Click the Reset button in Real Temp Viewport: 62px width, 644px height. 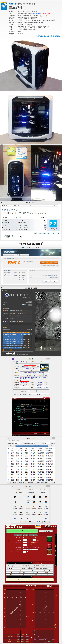coord(38,522)
